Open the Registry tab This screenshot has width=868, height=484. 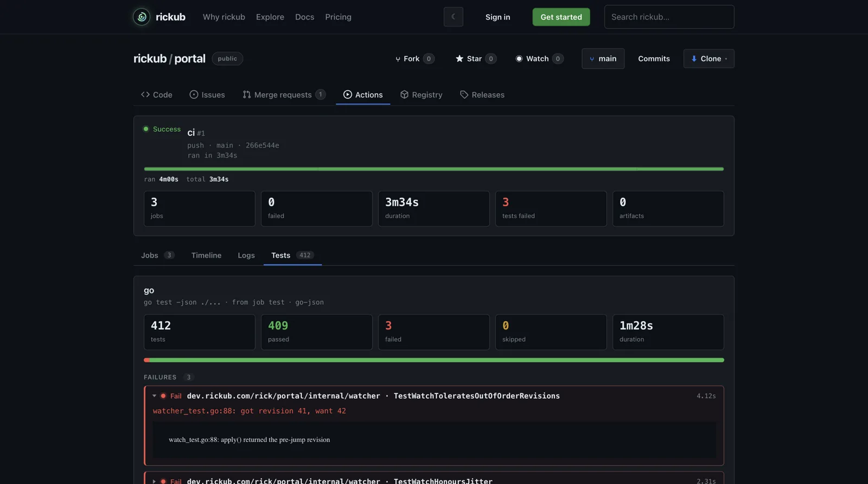point(422,94)
